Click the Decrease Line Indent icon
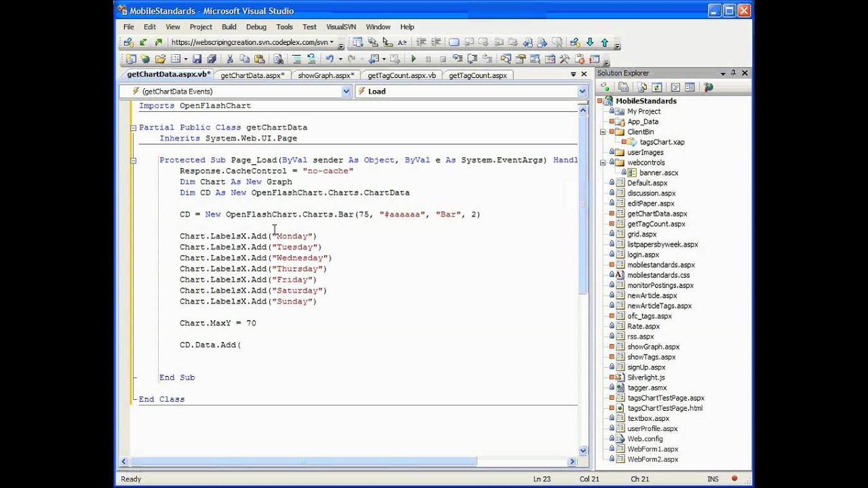 coord(420,42)
